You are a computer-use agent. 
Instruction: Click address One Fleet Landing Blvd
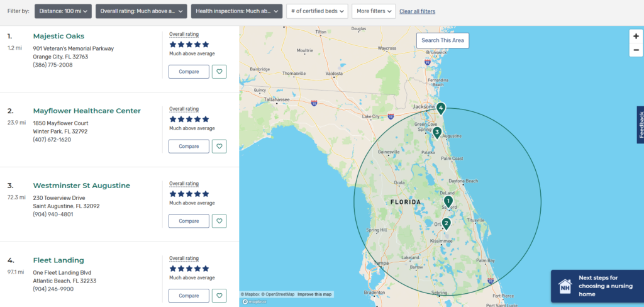tap(62, 273)
